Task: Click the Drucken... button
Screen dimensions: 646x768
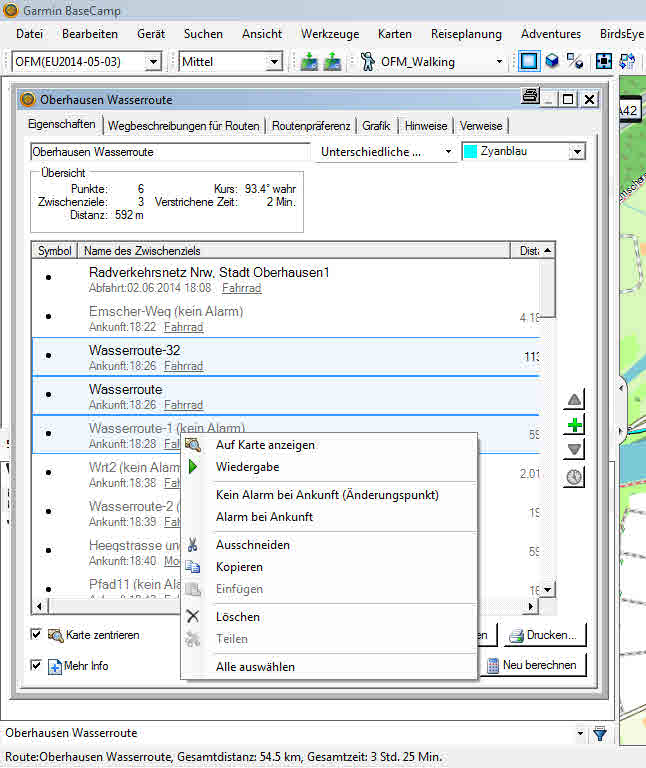Action: pyautogui.click(x=544, y=635)
